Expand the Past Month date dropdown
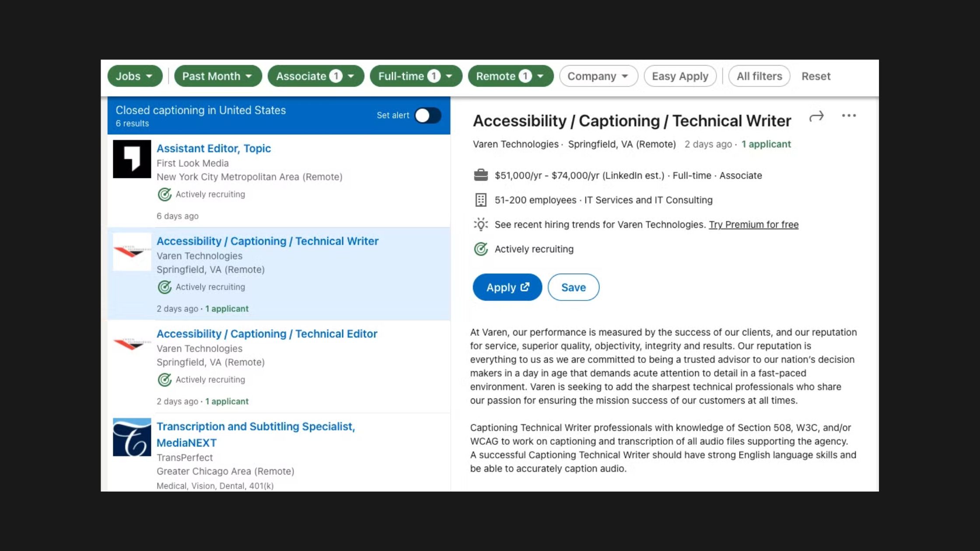 [x=217, y=76]
